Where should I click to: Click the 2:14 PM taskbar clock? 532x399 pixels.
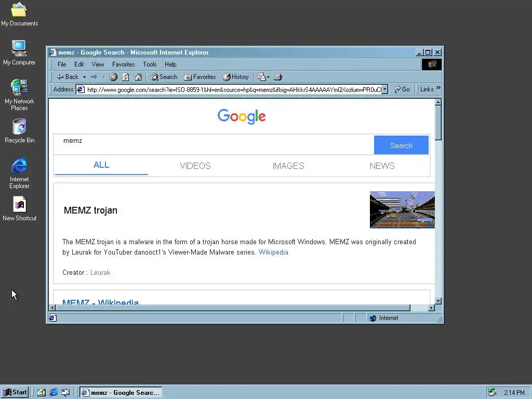coord(514,393)
